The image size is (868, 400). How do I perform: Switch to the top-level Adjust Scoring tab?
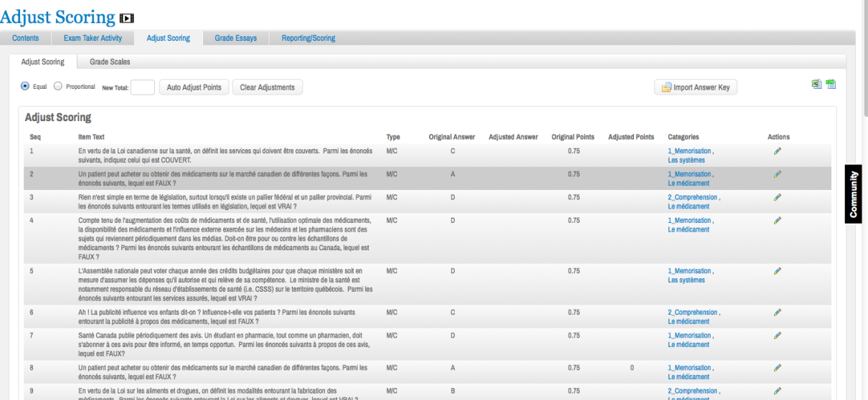click(x=168, y=38)
